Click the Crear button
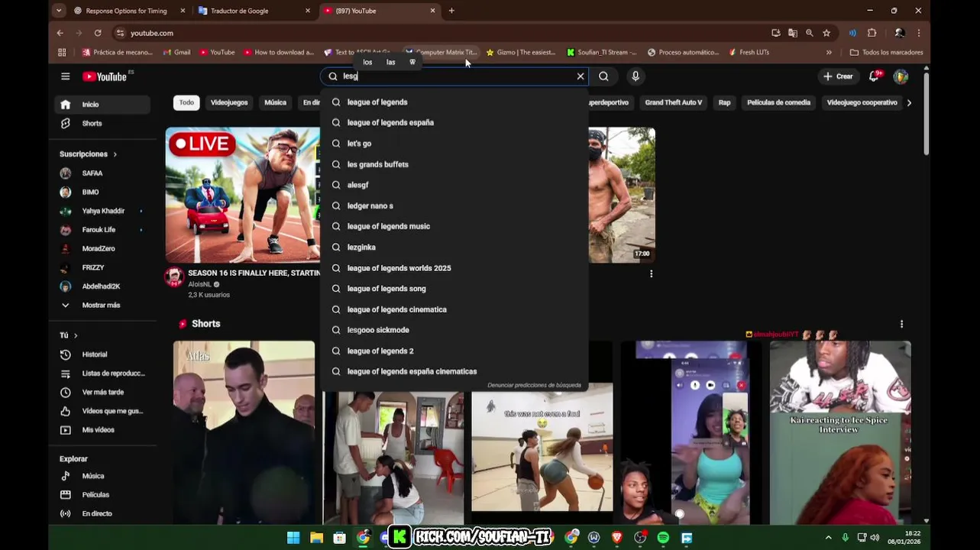Screen dimensions: 980x550 [838, 76]
